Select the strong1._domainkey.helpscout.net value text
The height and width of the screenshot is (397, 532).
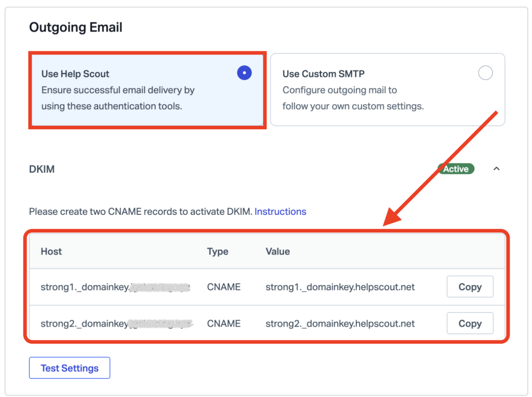click(x=340, y=287)
